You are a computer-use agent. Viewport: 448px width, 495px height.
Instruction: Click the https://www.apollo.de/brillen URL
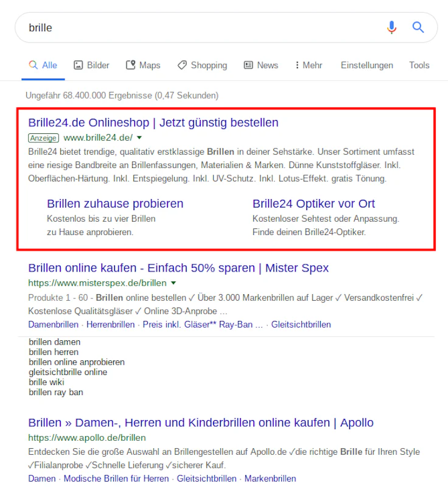[x=87, y=438]
